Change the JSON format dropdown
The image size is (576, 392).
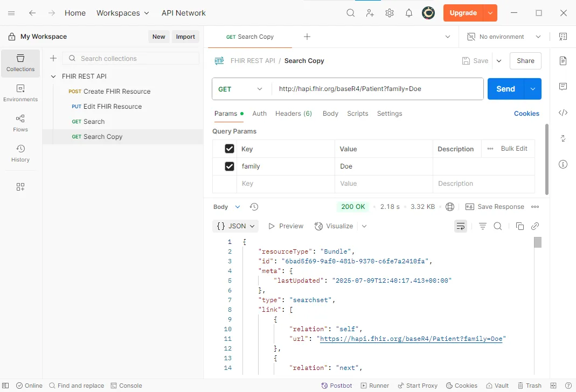tap(235, 226)
